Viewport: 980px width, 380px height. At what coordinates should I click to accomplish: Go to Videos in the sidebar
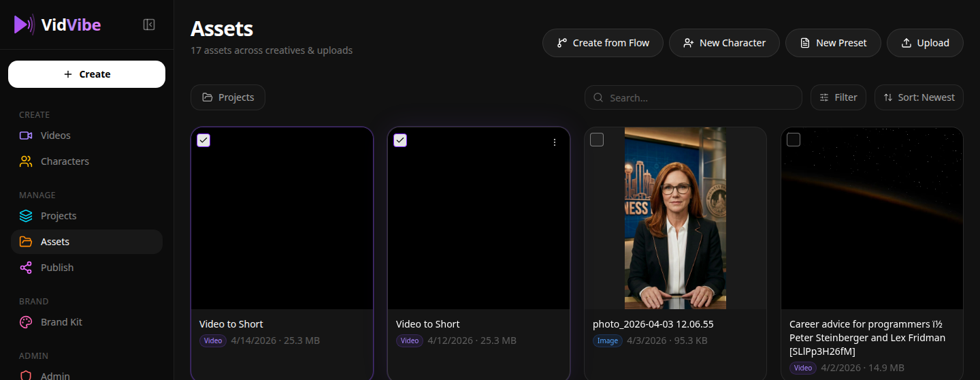coord(86,136)
